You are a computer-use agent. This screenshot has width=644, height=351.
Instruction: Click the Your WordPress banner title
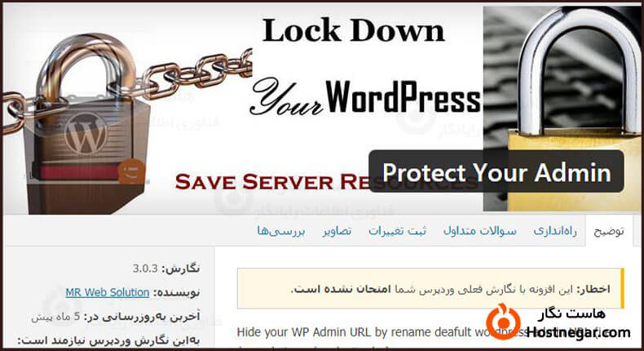[365, 97]
